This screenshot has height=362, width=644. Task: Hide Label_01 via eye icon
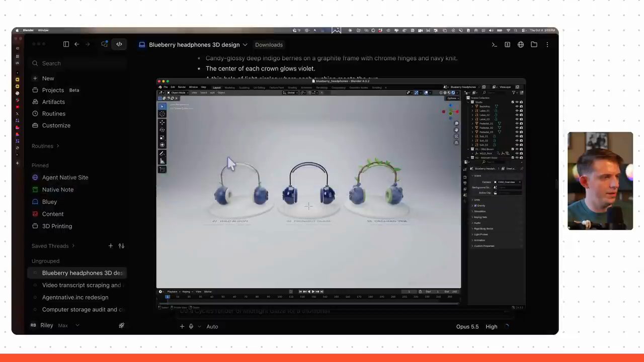click(x=517, y=111)
